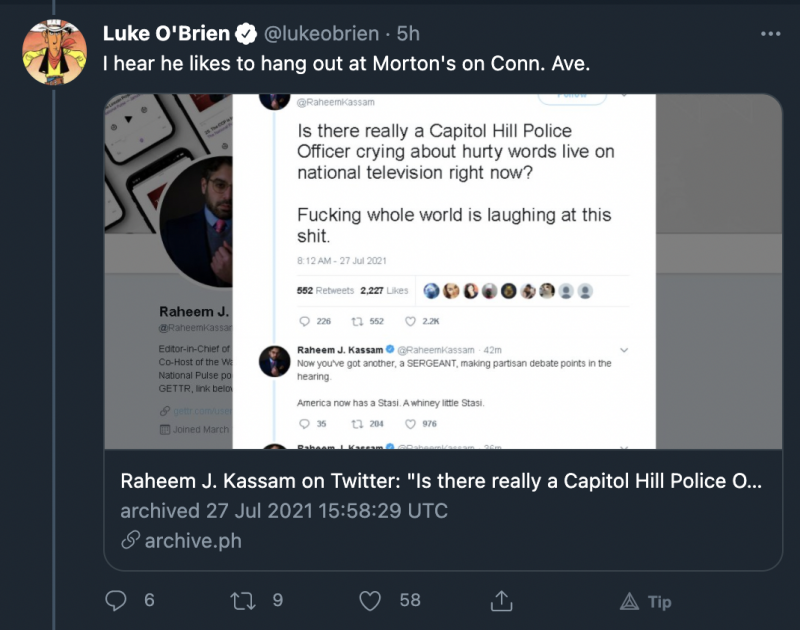Open the three-dot more menu
This screenshot has width=800, height=630.
[770, 34]
